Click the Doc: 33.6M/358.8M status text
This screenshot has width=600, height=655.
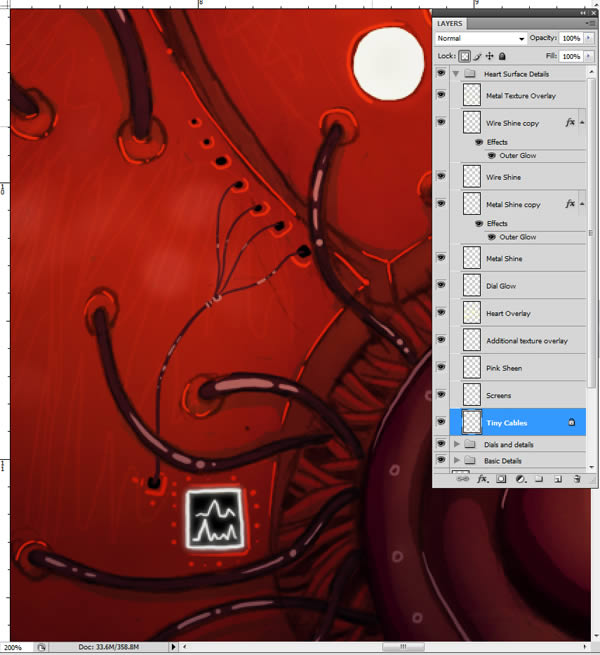[109, 647]
